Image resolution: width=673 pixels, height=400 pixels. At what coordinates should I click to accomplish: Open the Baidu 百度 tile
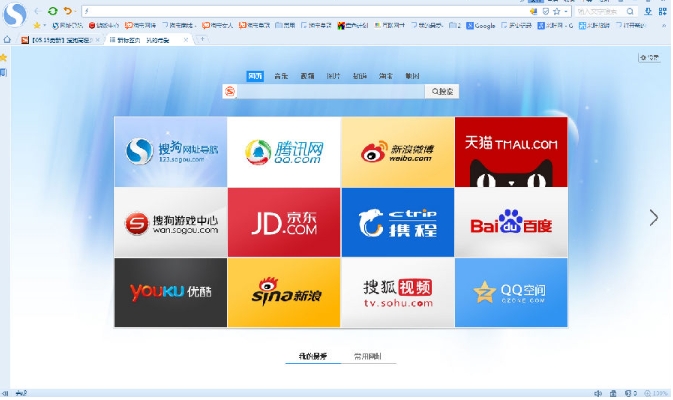click(511, 222)
